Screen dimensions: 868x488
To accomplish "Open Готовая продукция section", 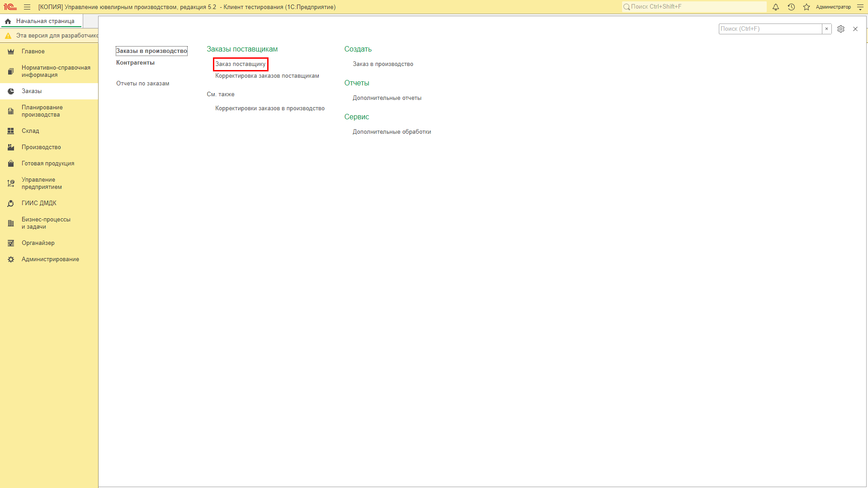I will tap(48, 164).
